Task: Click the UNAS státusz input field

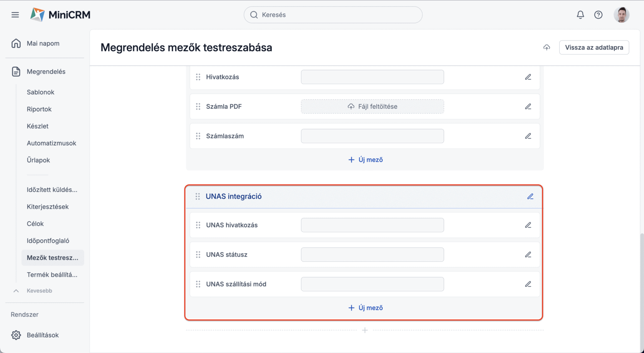Action: tap(372, 254)
